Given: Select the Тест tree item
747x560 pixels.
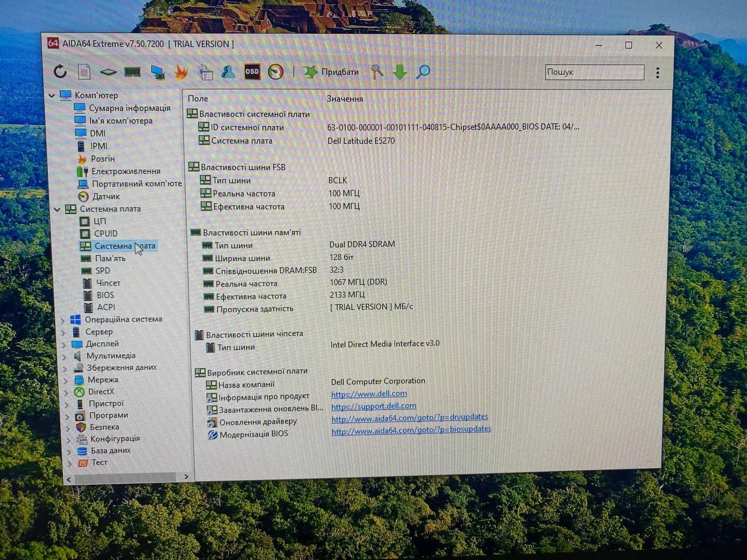Looking at the screenshot, I should pyautogui.click(x=99, y=463).
